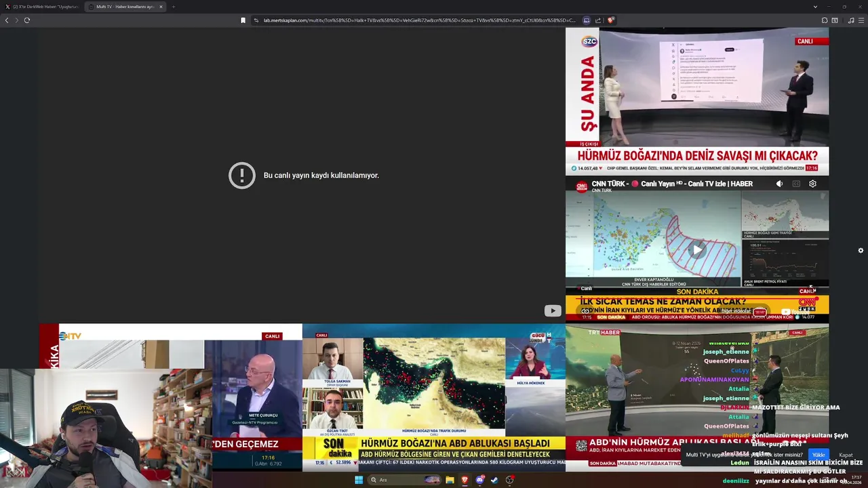Open the browser wallet icon
The width and height of the screenshot is (868, 488).
tap(835, 20)
